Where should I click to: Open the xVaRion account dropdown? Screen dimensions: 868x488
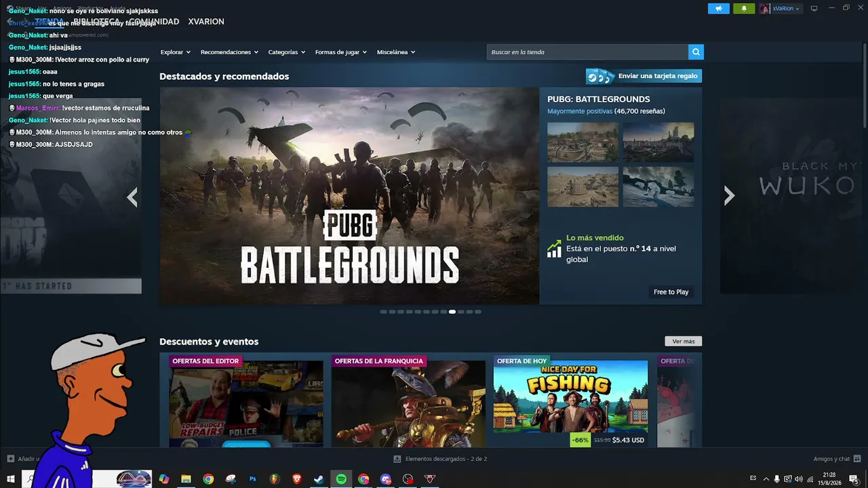780,9
